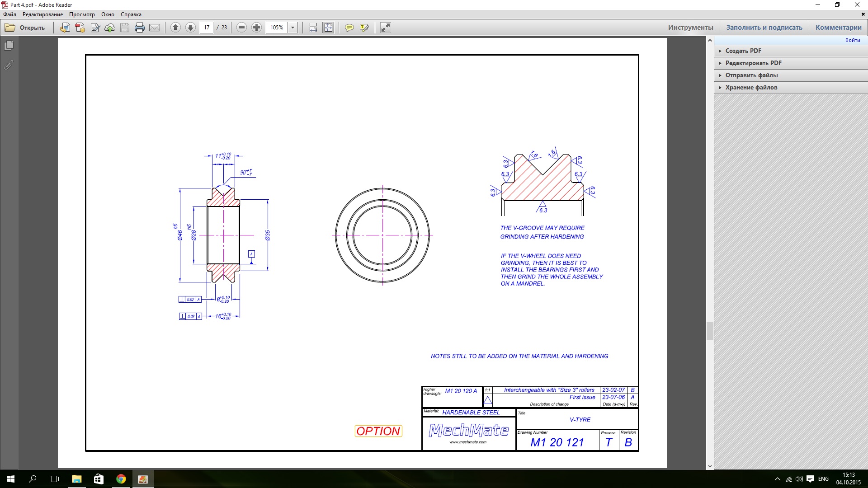Toggle fit one full page view
The width and height of the screenshot is (868, 488).
[x=328, y=28]
